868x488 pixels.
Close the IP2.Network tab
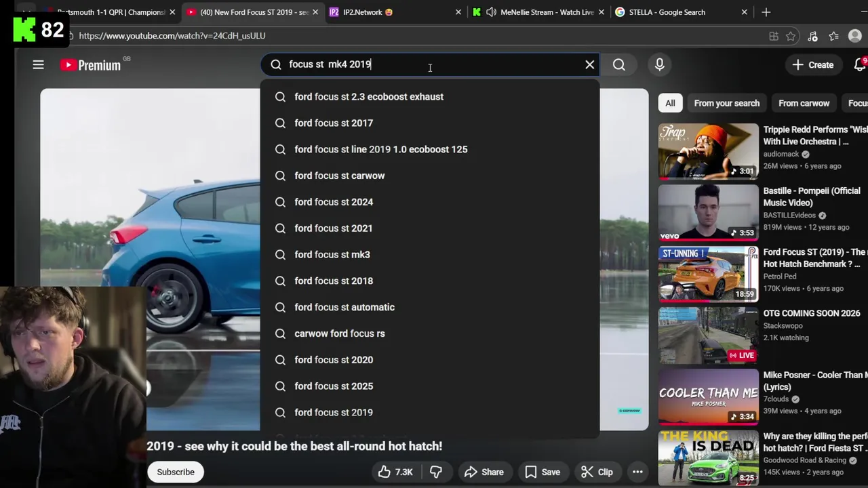(x=458, y=12)
